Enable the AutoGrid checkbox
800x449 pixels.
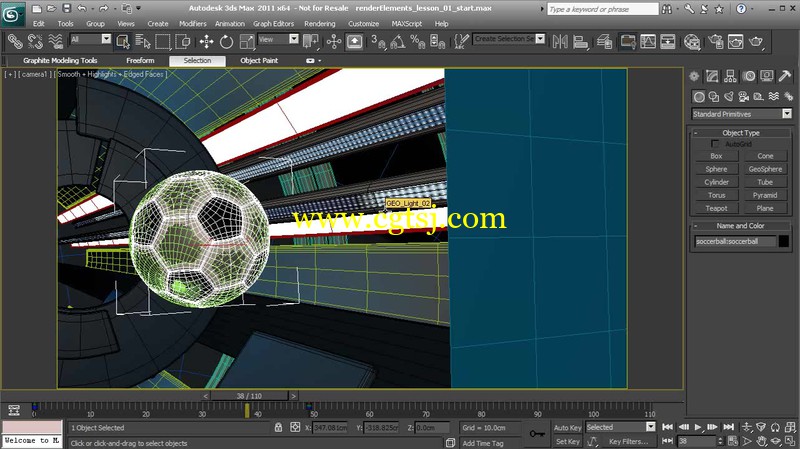pos(715,144)
